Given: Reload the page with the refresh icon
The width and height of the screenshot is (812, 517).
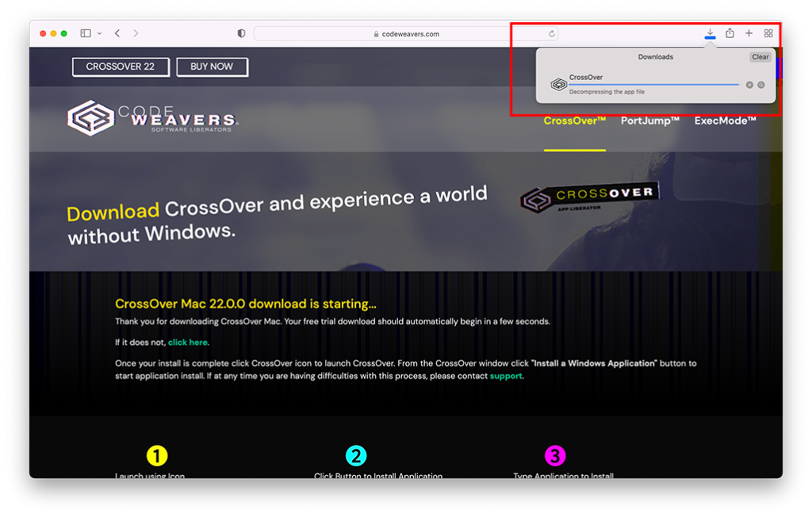Looking at the screenshot, I should coord(552,34).
